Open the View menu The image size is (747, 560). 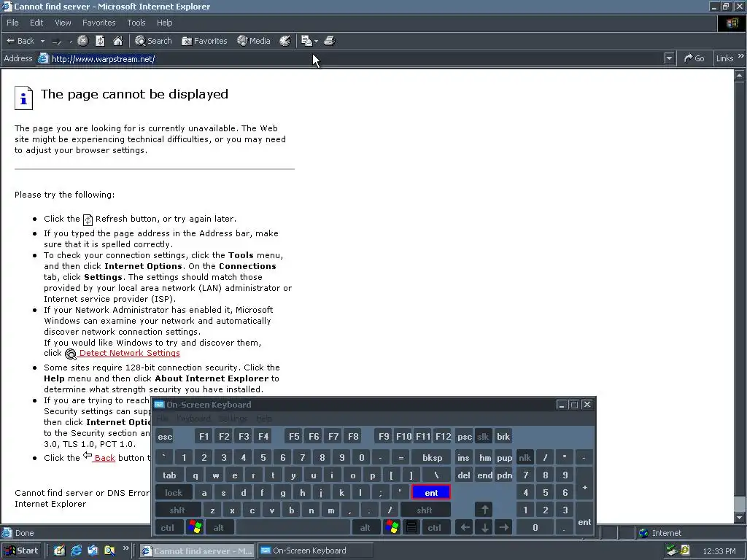click(63, 23)
